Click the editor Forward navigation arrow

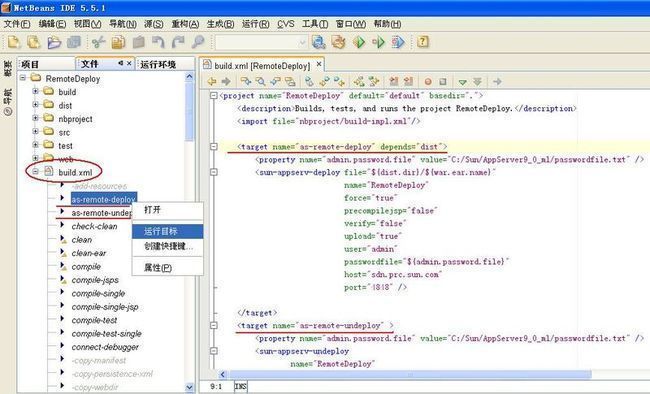click(226, 81)
